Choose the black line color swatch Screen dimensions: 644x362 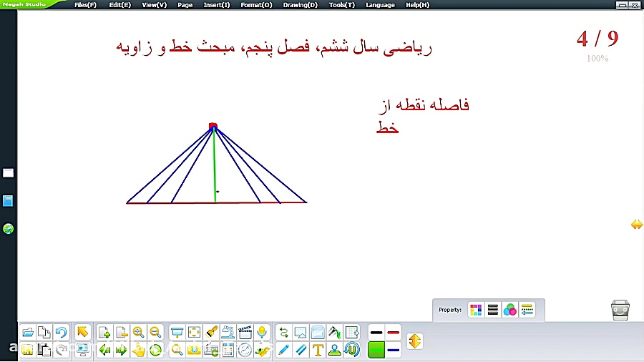click(376, 333)
